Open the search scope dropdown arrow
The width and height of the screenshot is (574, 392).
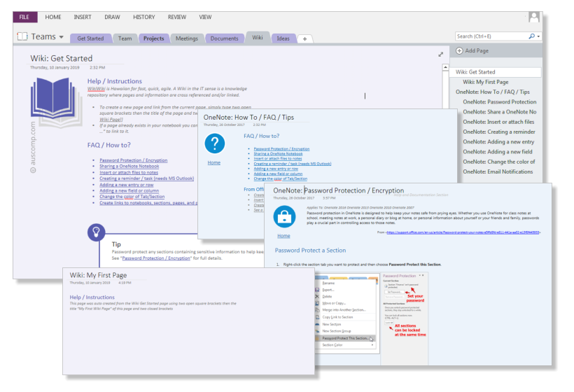pos(538,36)
